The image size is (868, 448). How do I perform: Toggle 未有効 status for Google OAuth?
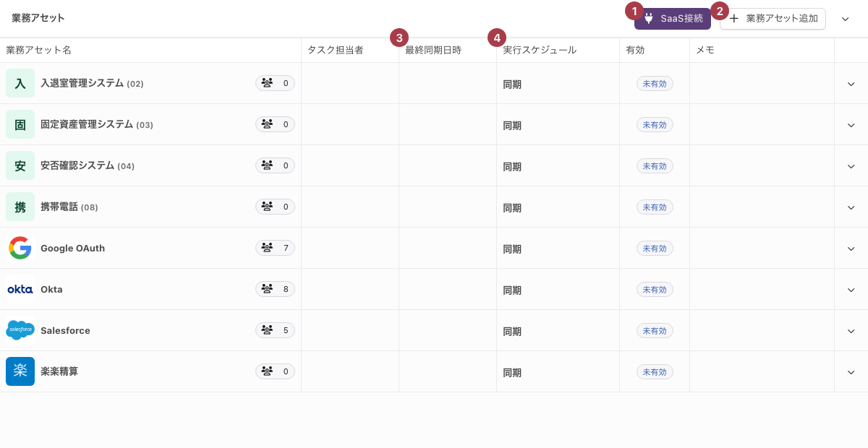tap(655, 249)
